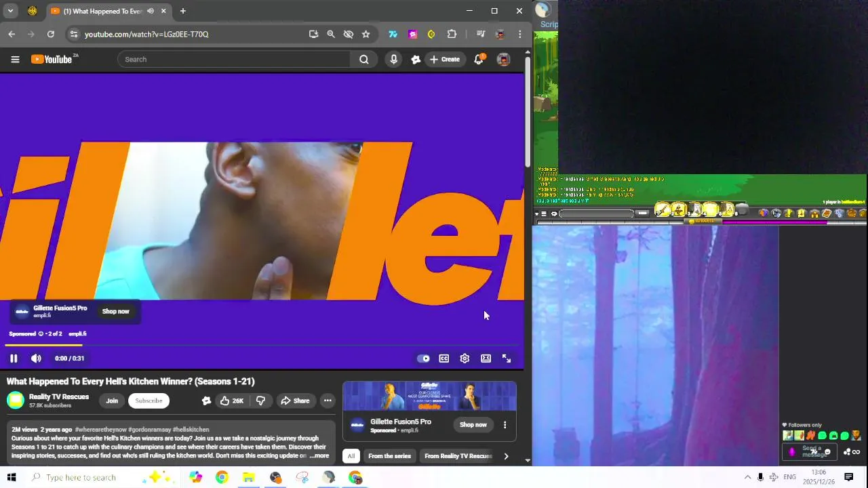The height and width of the screenshot is (488, 868).
Task: Open the game book menu icon
Action: pos(827,213)
